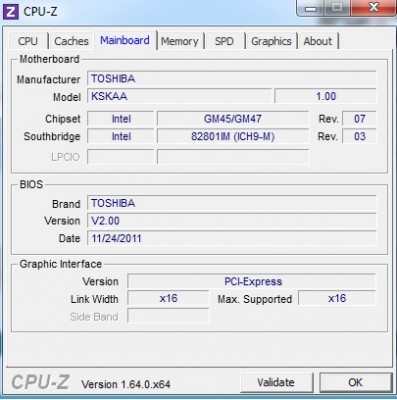Minimize the CPU-Z window
This screenshot has width=397, height=400.
point(310,7)
